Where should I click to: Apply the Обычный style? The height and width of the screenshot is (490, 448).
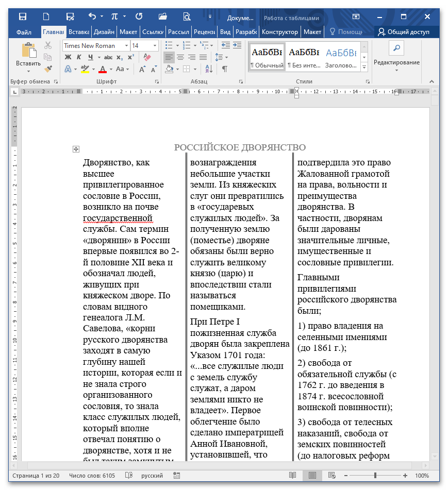tap(267, 58)
